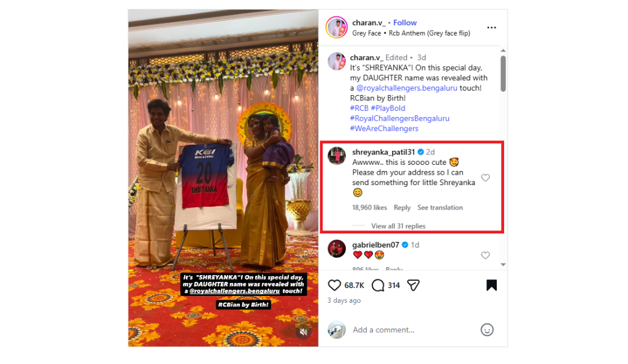Like shreyanka_patil31's comment
Screen dimensions: 628x364
(x=485, y=178)
